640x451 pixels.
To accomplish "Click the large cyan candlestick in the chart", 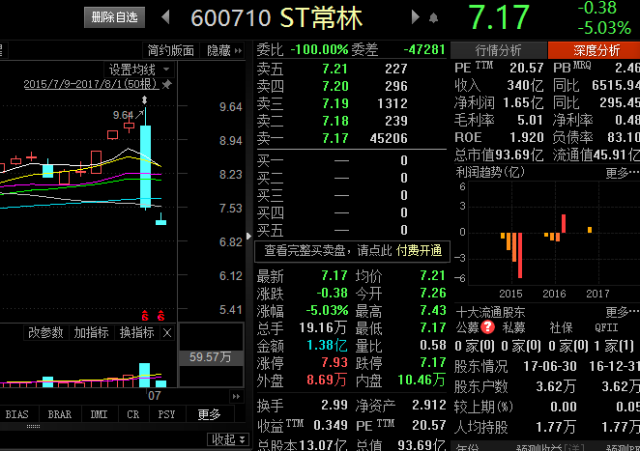I will pos(145,167).
